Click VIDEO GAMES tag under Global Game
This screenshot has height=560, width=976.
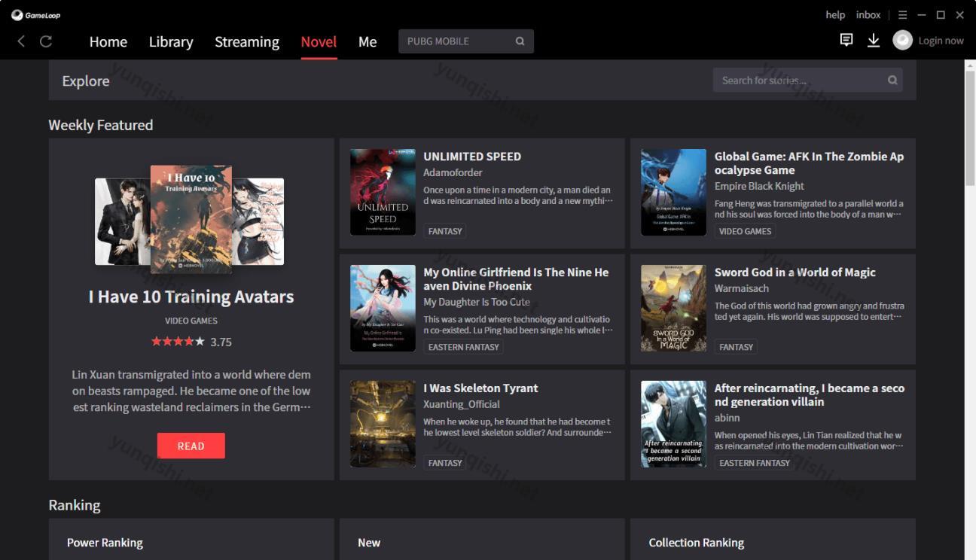coord(745,231)
